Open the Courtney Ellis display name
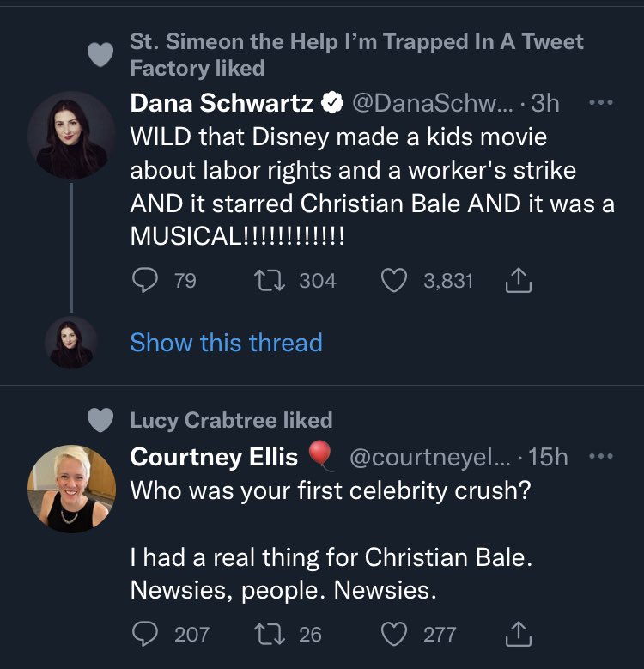 point(214,457)
